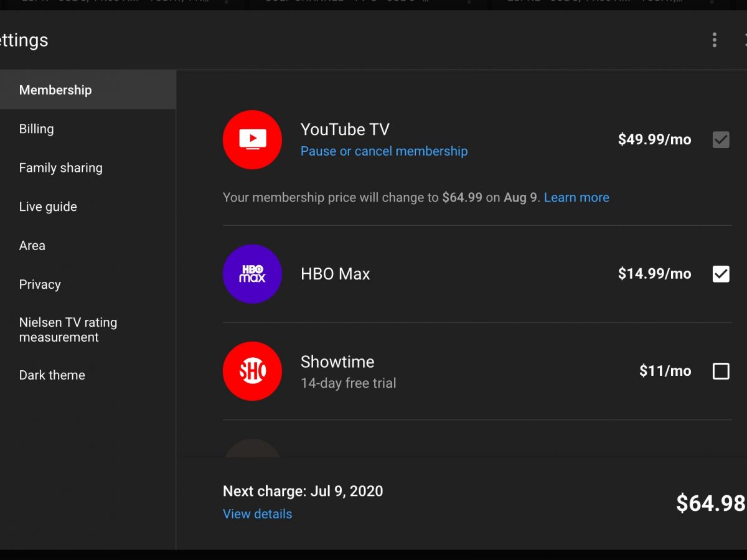Click the HBO Max logo icon

[252, 274]
